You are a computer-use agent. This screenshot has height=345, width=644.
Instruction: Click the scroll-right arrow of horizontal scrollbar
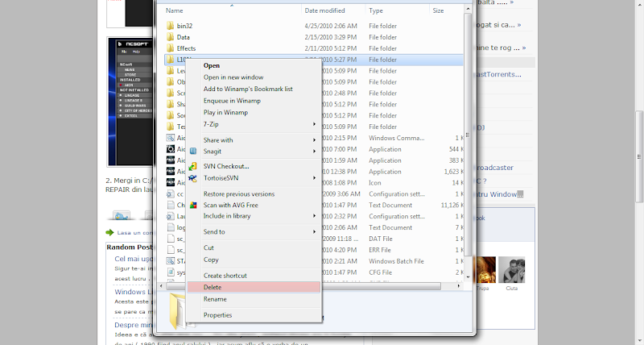click(458, 286)
